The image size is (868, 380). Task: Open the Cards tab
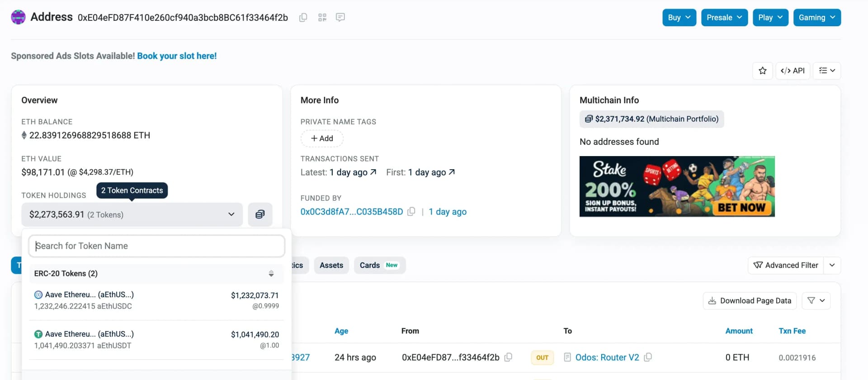tap(379, 266)
